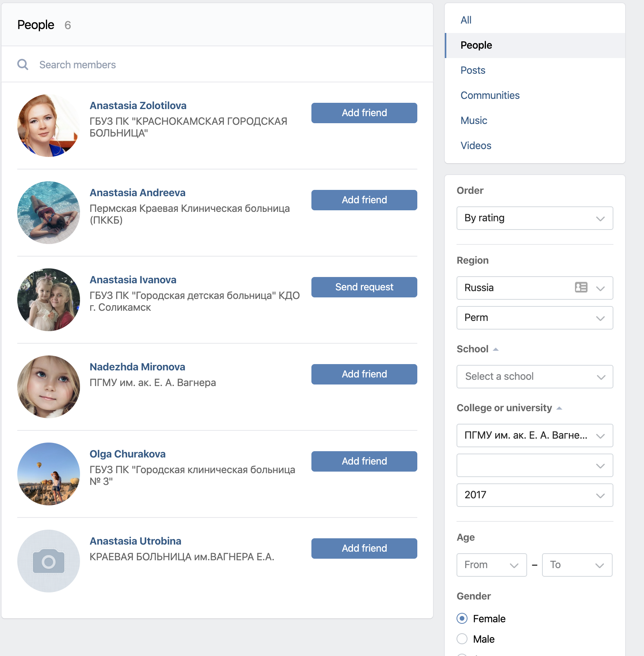Image resolution: width=644 pixels, height=656 pixels.
Task: Switch to the Posts section
Action: click(473, 70)
